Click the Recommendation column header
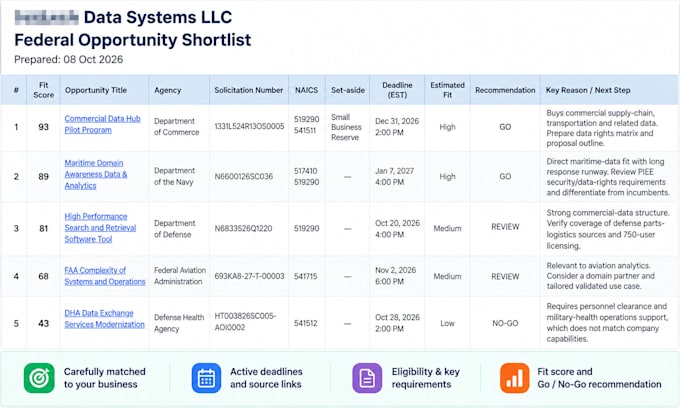Viewport: 680px width, 408px height. [x=505, y=90]
